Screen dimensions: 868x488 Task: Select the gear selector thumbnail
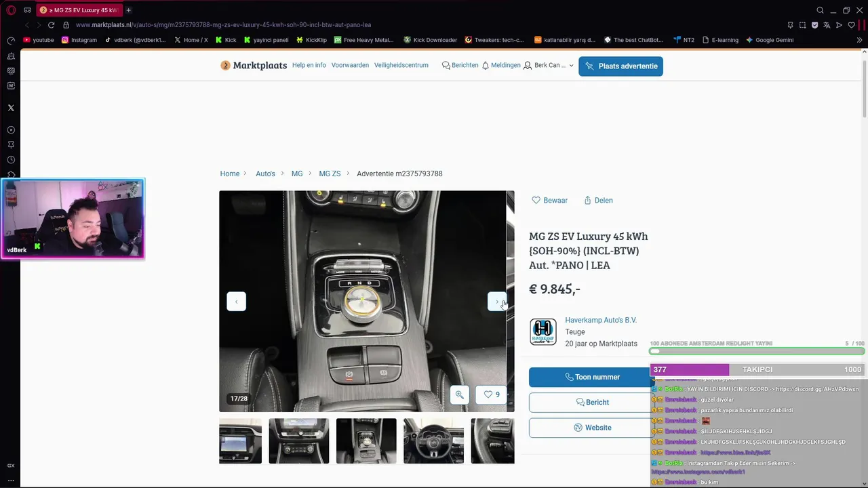366,441
